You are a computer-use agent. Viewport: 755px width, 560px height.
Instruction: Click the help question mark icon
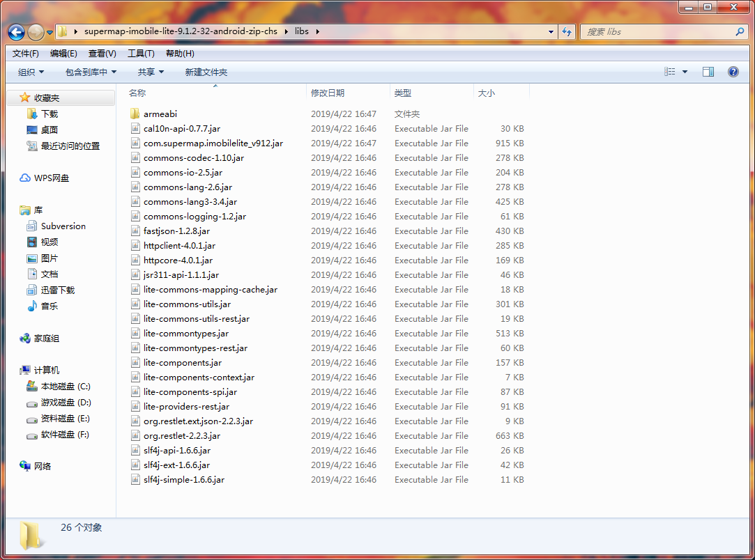pyautogui.click(x=733, y=72)
